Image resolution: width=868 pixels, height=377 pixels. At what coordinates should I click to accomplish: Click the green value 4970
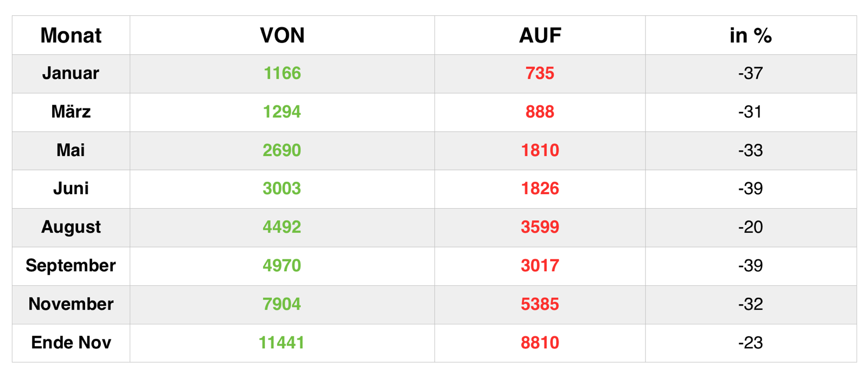[282, 266]
